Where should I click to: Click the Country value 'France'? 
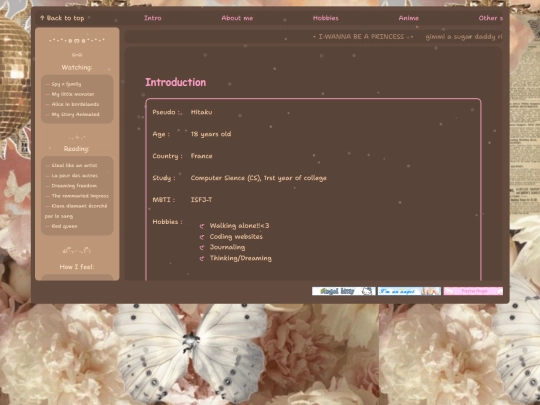pos(201,156)
